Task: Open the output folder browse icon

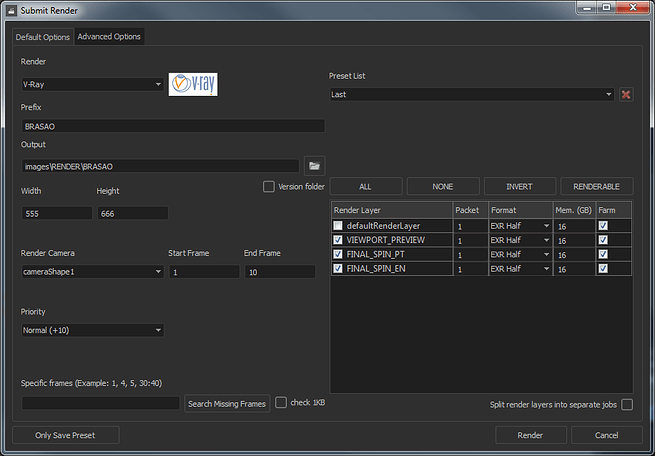Action: click(x=314, y=165)
